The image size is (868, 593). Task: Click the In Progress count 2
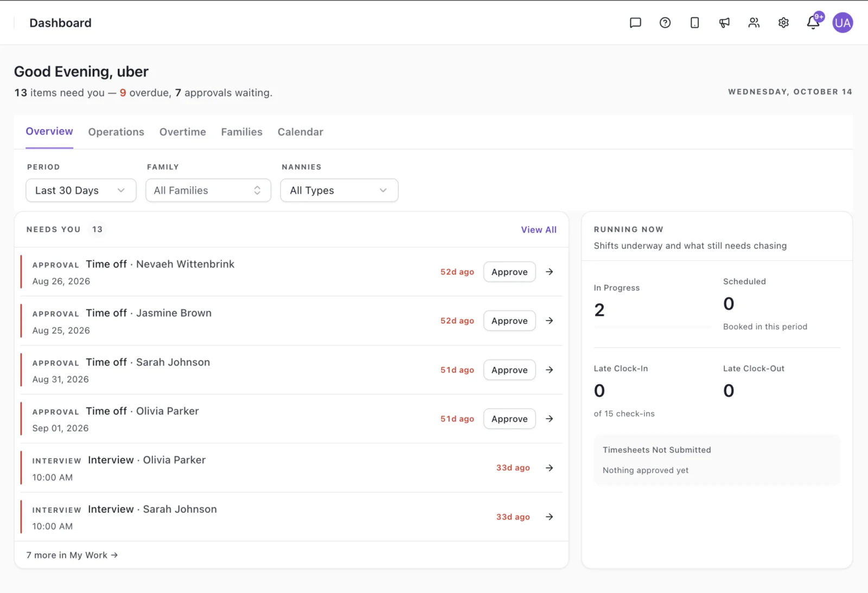click(599, 310)
